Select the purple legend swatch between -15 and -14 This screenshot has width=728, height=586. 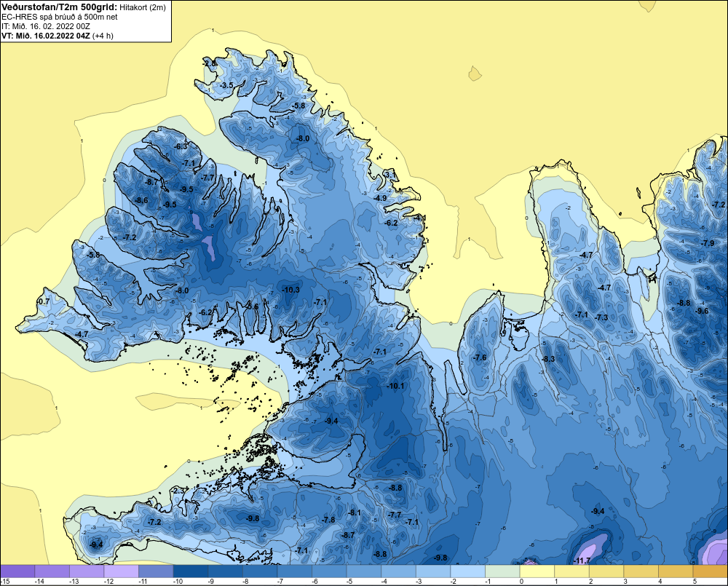pyautogui.click(x=17, y=571)
